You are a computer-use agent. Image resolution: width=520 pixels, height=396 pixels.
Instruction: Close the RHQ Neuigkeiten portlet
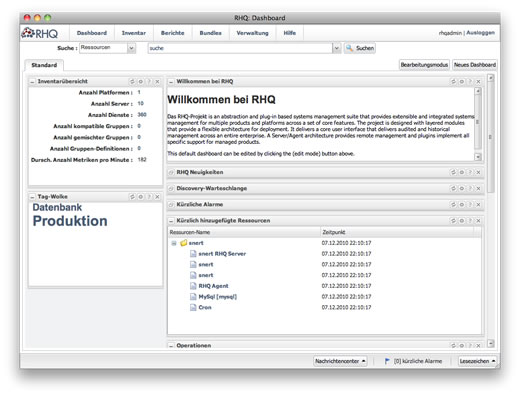coord(478,172)
